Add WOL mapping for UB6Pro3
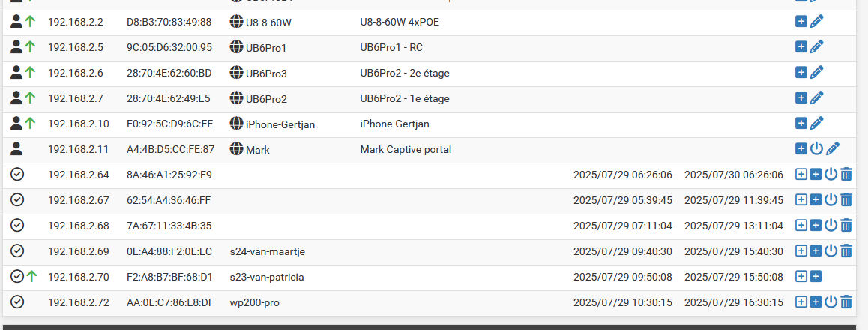This screenshot has width=868, height=330. (x=801, y=73)
